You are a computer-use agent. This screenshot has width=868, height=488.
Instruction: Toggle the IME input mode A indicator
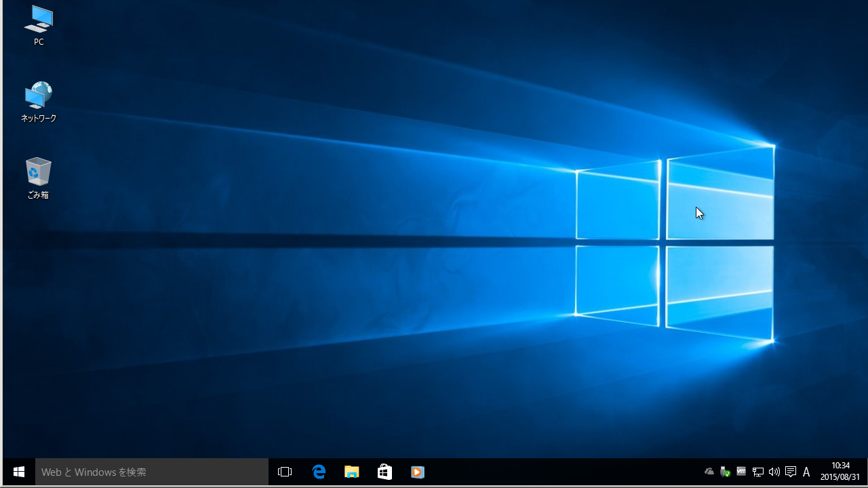[806, 472]
